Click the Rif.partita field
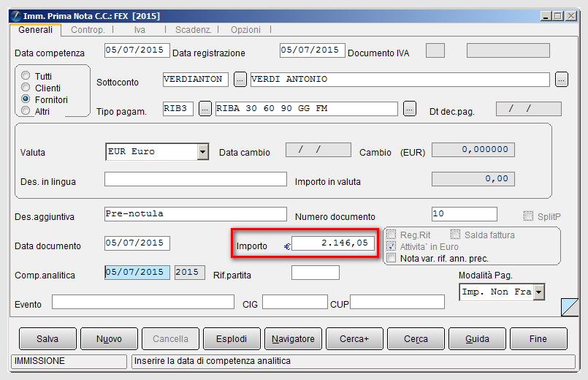 [316, 273]
